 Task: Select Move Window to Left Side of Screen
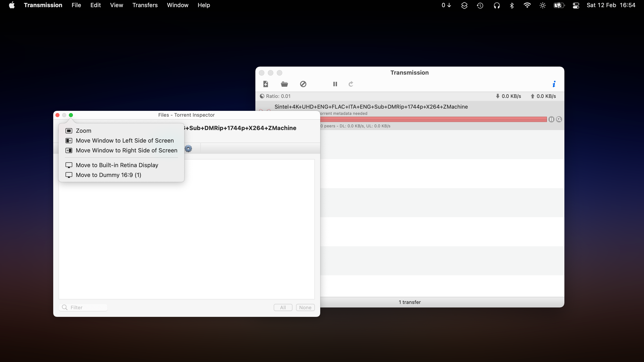(121, 140)
